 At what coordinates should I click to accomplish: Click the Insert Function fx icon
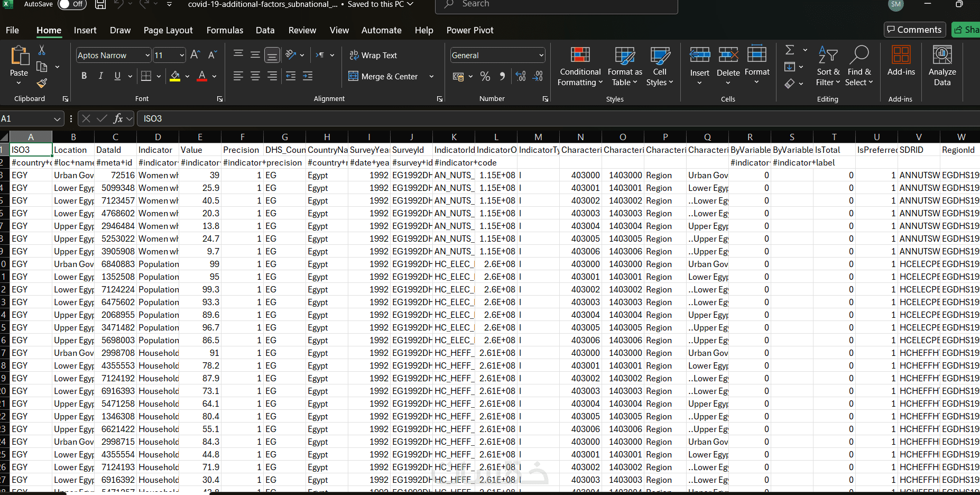pyautogui.click(x=118, y=118)
